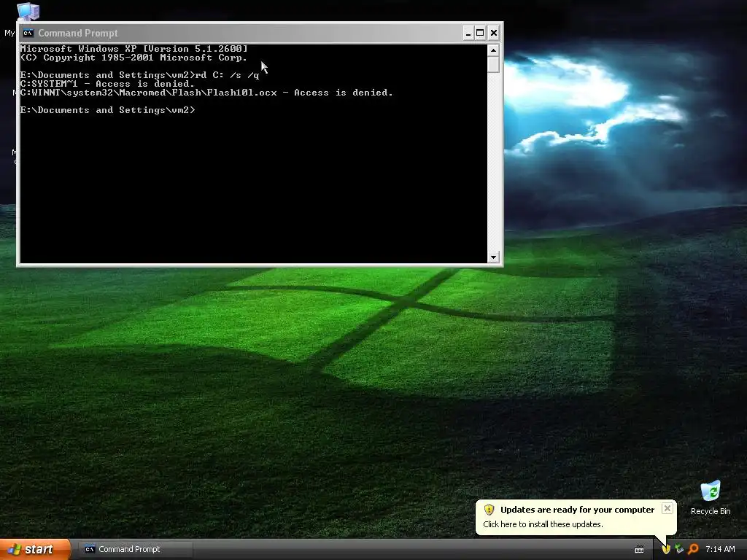
Task: Click the Safely Remove Hardware tray icon
Action: [679, 549]
